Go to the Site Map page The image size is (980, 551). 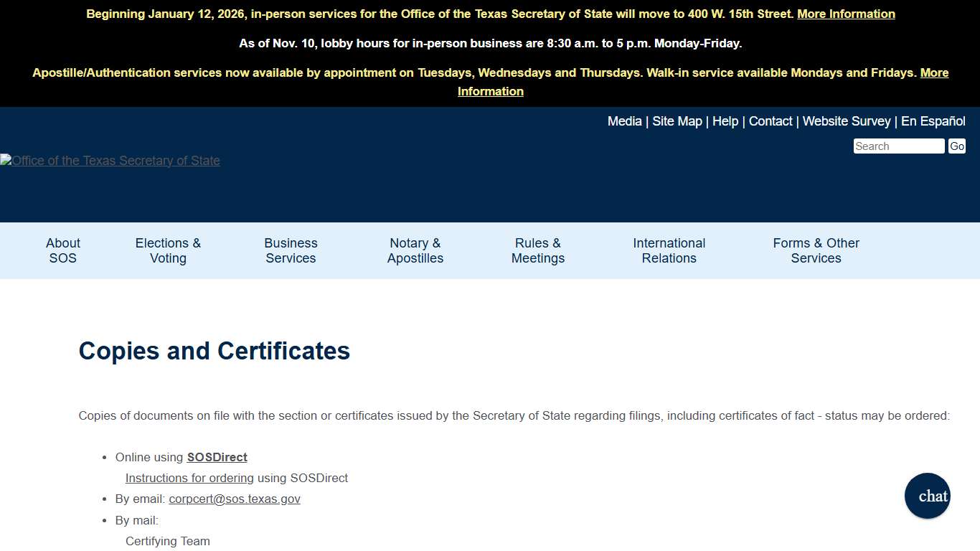(x=677, y=121)
